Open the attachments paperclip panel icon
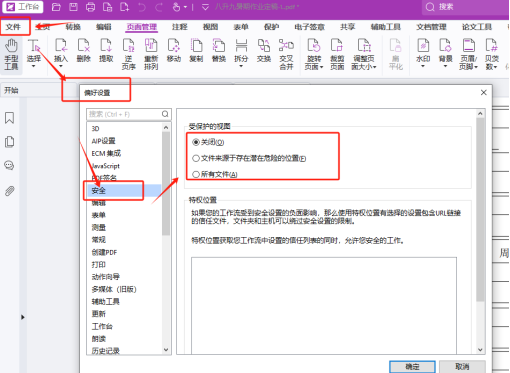The image size is (510, 373). pyautogui.click(x=9, y=191)
